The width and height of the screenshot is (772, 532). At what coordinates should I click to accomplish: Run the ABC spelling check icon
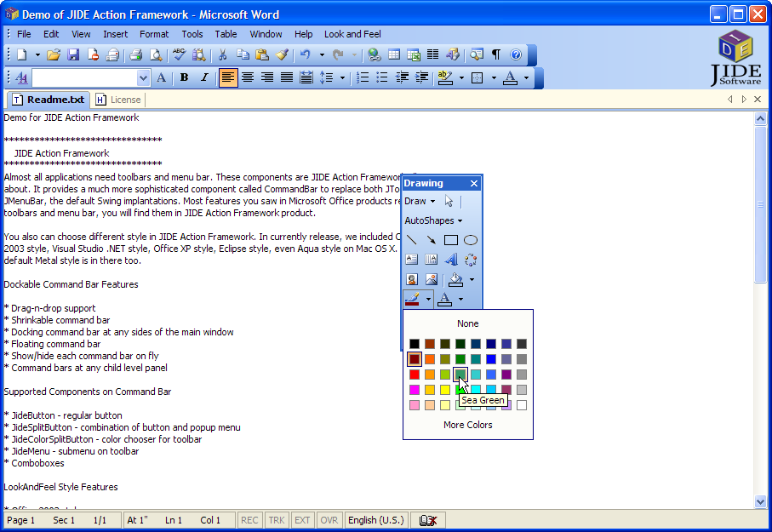(180, 54)
